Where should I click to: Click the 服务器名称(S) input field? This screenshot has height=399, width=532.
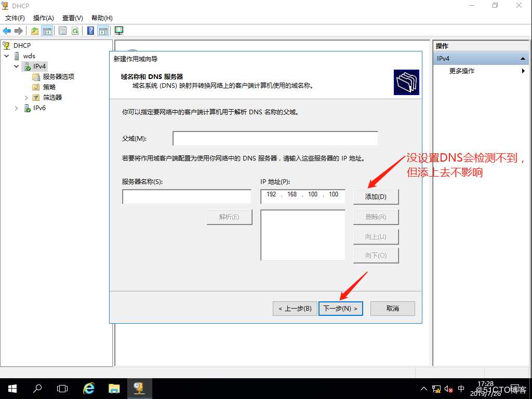pos(187,197)
